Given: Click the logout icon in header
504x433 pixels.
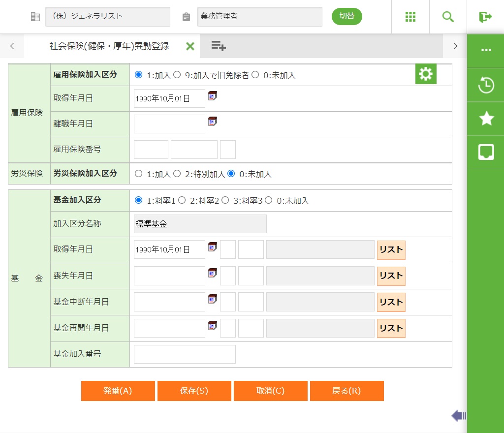Looking at the screenshot, I should pos(485,17).
